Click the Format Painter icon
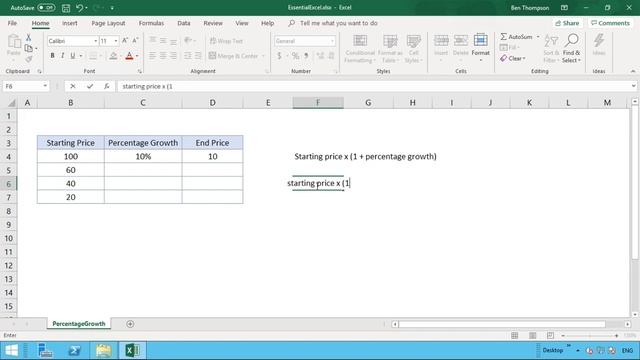This screenshot has width=640, height=360. pos(29,59)
